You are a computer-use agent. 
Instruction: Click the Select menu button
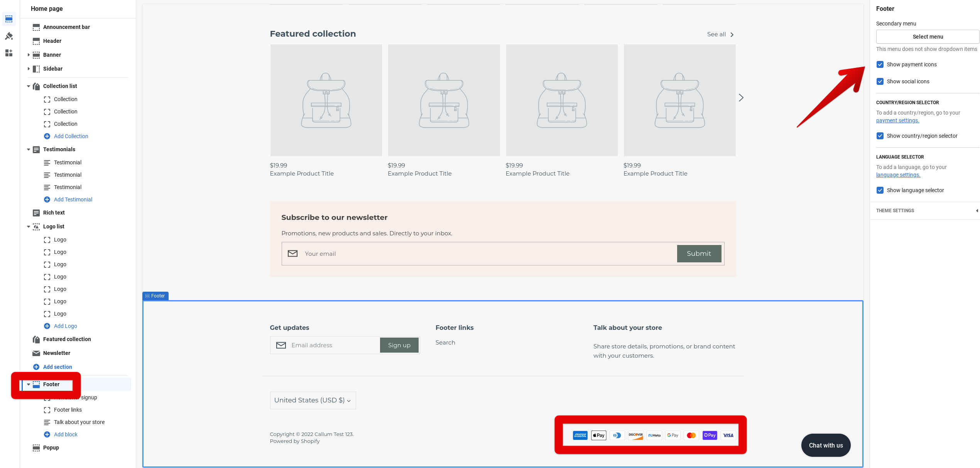pyautogui.click(x=928, y=37)
